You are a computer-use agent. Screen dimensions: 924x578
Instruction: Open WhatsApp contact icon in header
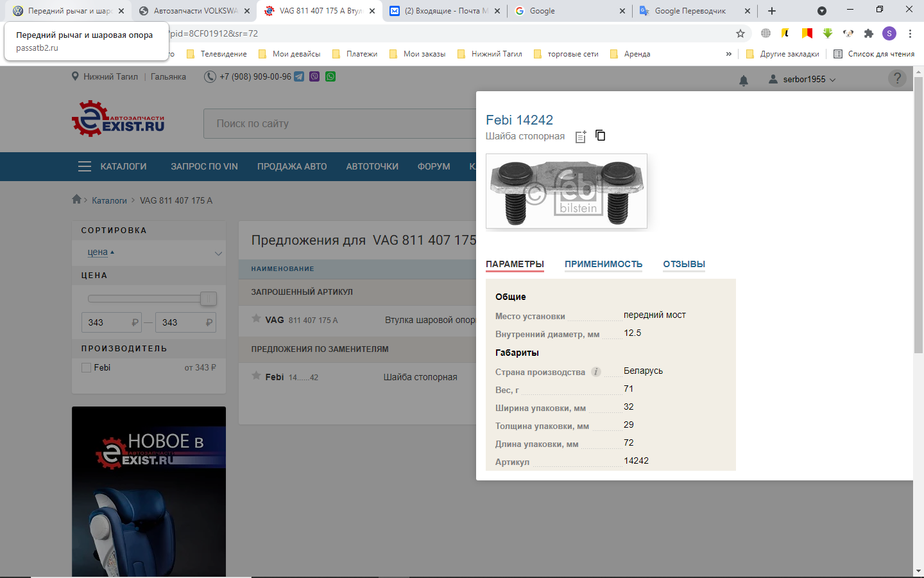330,76
